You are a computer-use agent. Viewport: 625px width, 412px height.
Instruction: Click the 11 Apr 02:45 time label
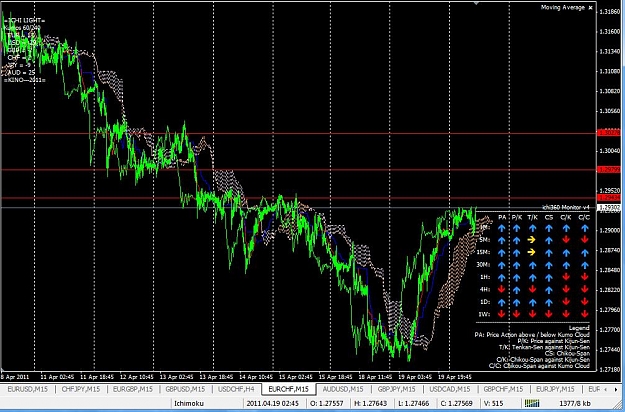[x=57, y=377]
